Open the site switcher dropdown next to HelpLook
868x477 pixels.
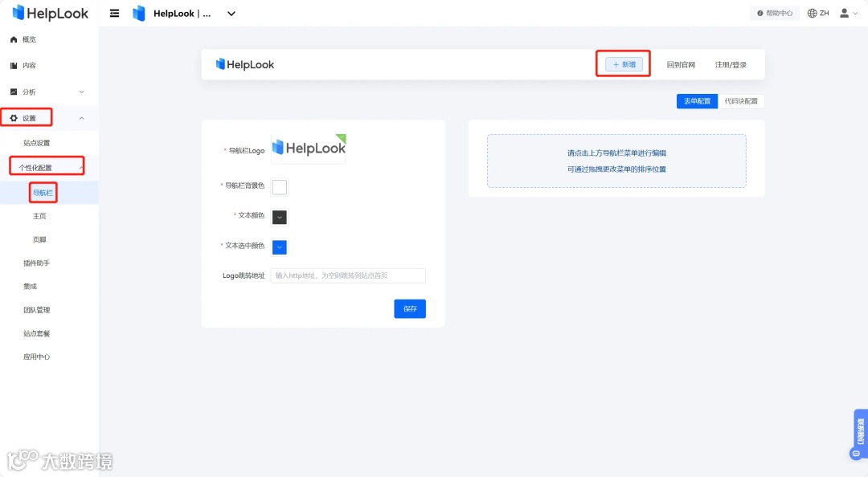pyautogui.click(x=231, y=13)
